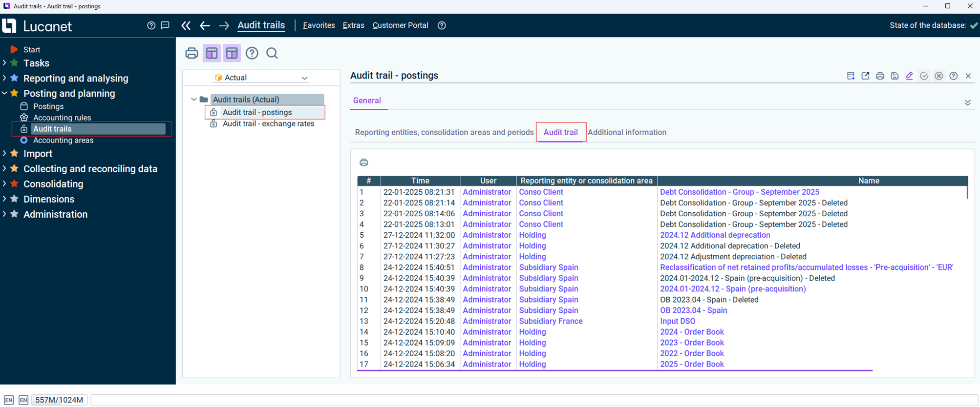
Task: Expand the Consolidating sidebar arrow
Action: tap(4, 183)
